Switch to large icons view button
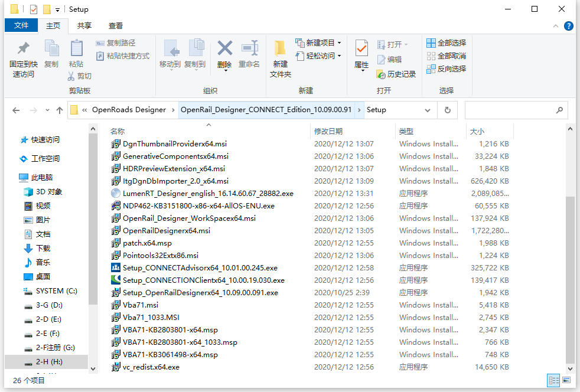This screenshot has height=392, width=580. (x=566, y=380)
